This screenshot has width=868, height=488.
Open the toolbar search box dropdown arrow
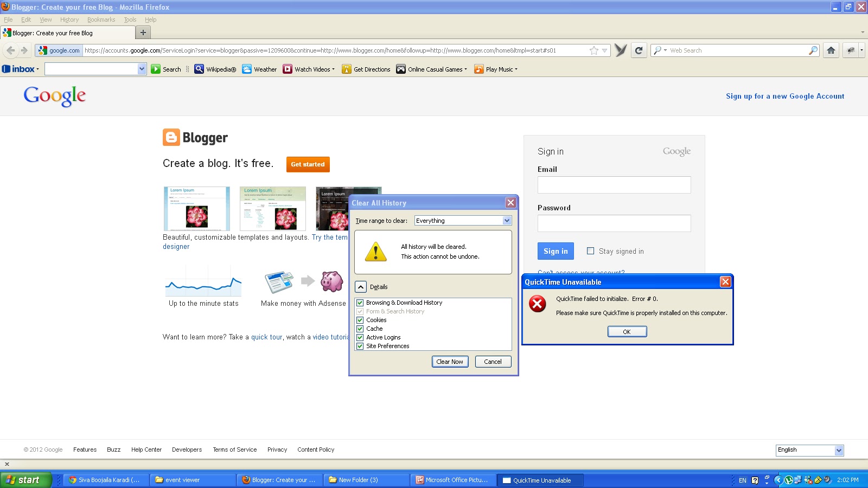click(x=142, y=69)
